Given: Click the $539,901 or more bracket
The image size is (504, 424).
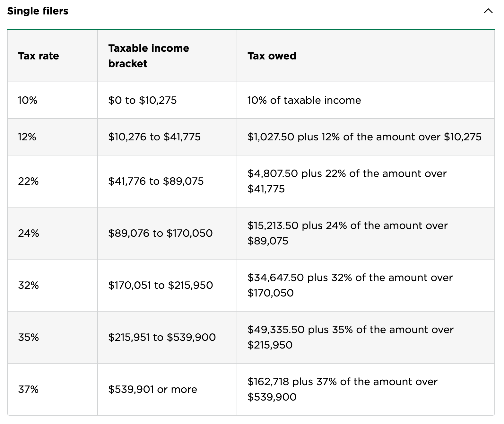Looking at the screenshot, I should [x=153, y=389].
